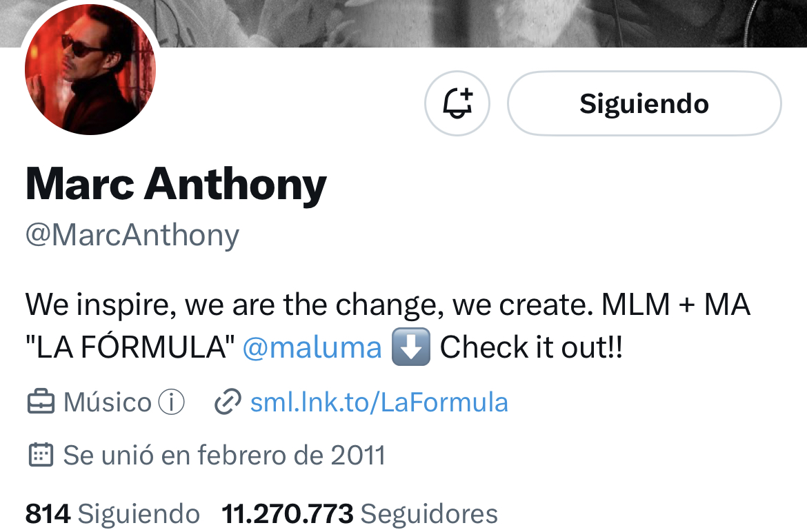
Task: Select the Músico category label
Action: pyautogui.click(x=107, y=402)
